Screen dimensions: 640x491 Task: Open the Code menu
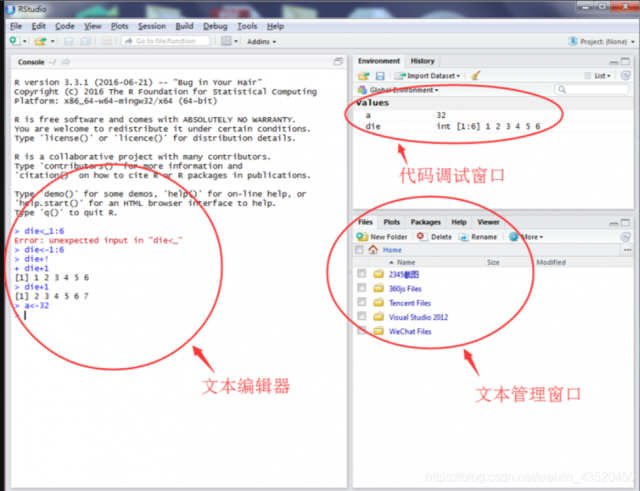tap(64, 26)
